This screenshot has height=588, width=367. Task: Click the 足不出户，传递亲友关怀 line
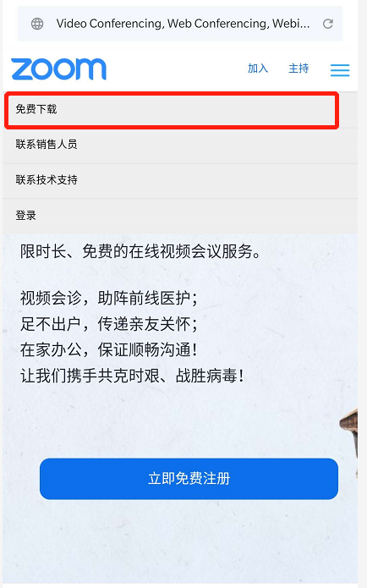tap(109, 324)
